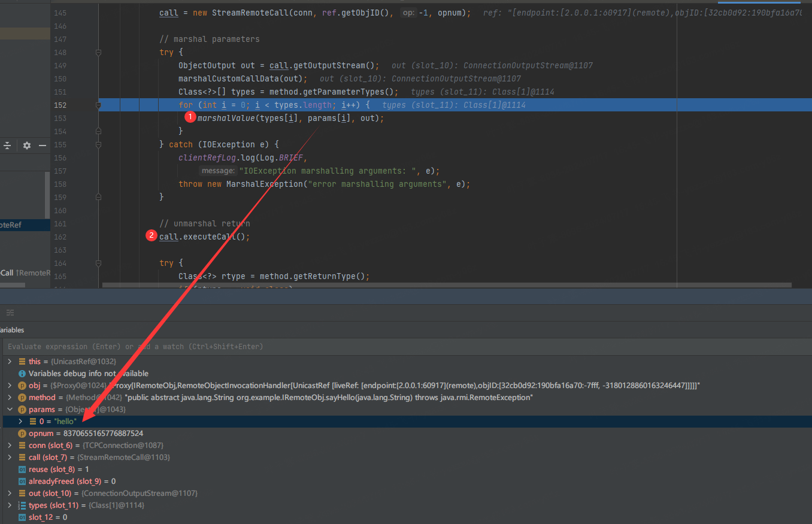Viewport: 812px width, 524px height.
Task: Click 'MarshalException' on line 158
Action: click(x=264, y=184)
